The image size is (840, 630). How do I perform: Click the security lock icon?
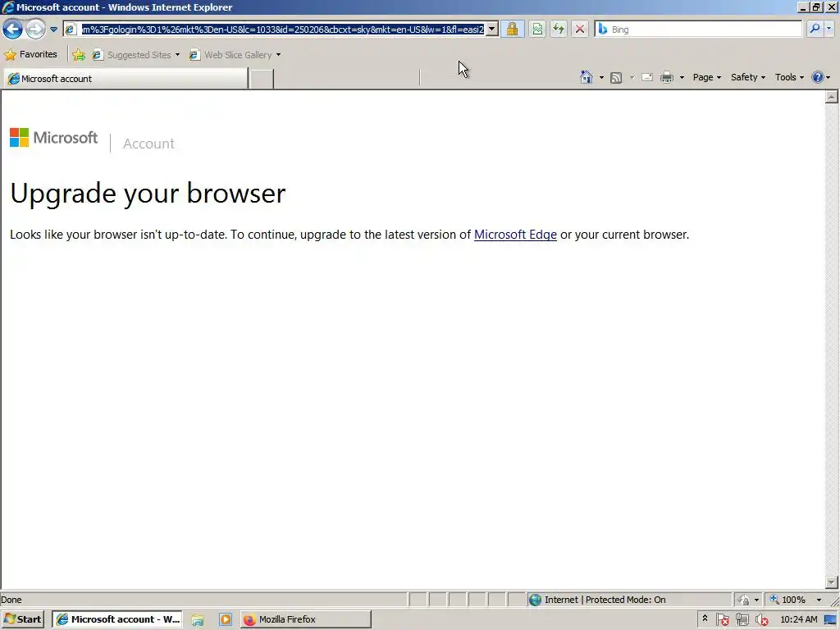click(x=512, y=29)
